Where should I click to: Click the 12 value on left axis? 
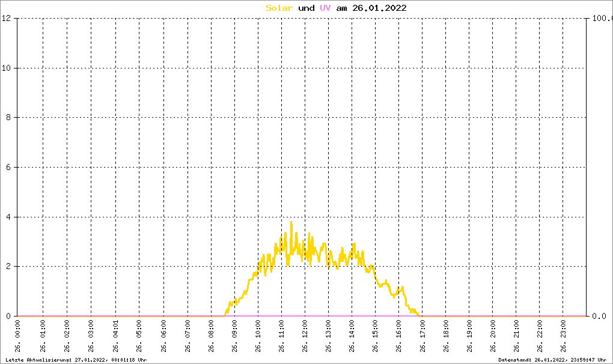click(6, 18)
